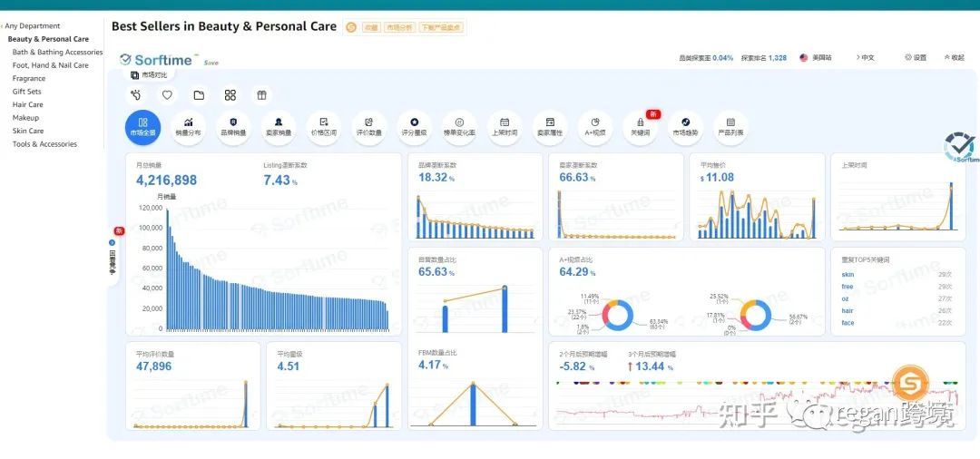Image resolution: width=980 pixels, height=459 pixels.
Task: Click the folder icon in the toolbar
Action: tap(199, 95)
